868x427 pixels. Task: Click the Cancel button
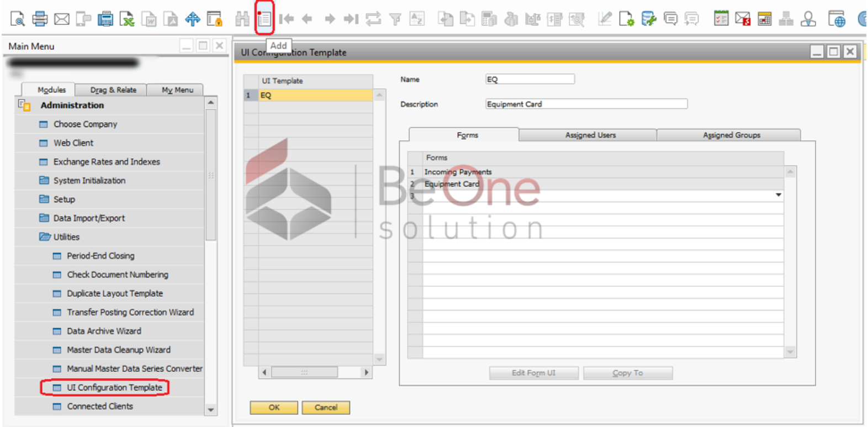click(x=326, y=407)
